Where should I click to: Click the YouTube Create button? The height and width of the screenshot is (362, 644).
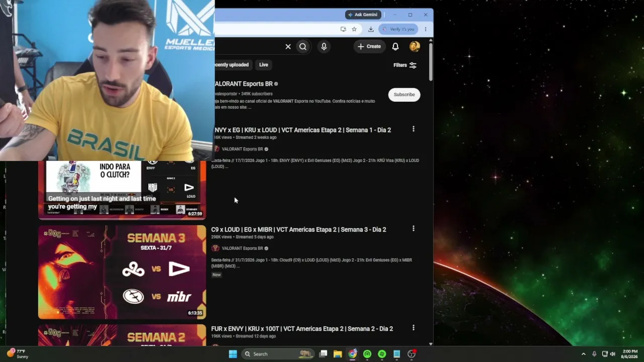point(369,46)
